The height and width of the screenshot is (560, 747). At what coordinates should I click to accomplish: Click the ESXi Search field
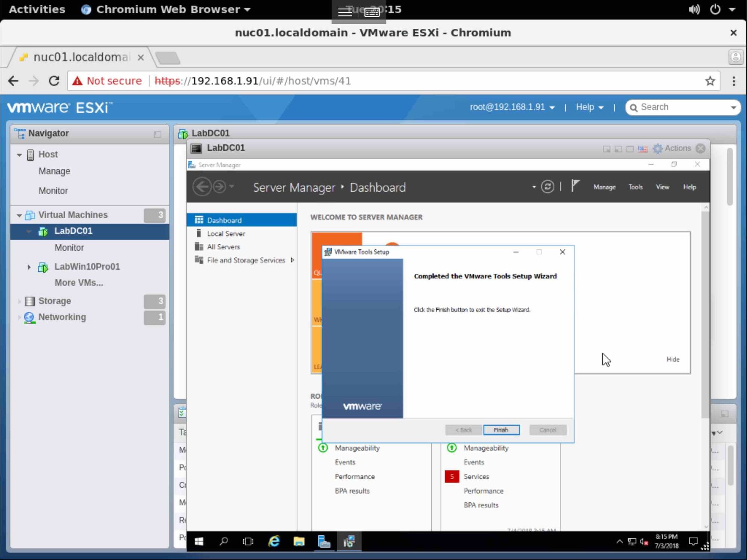point(683,108)
